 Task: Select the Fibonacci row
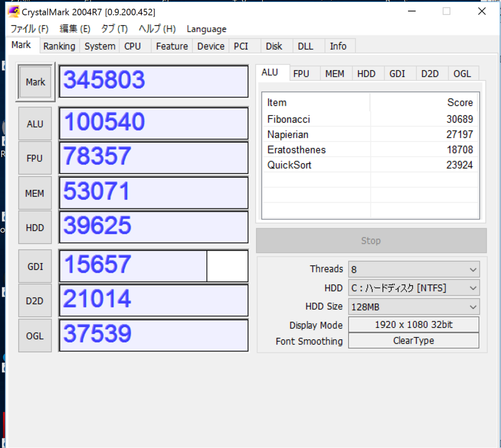click(x=370, y=119)
